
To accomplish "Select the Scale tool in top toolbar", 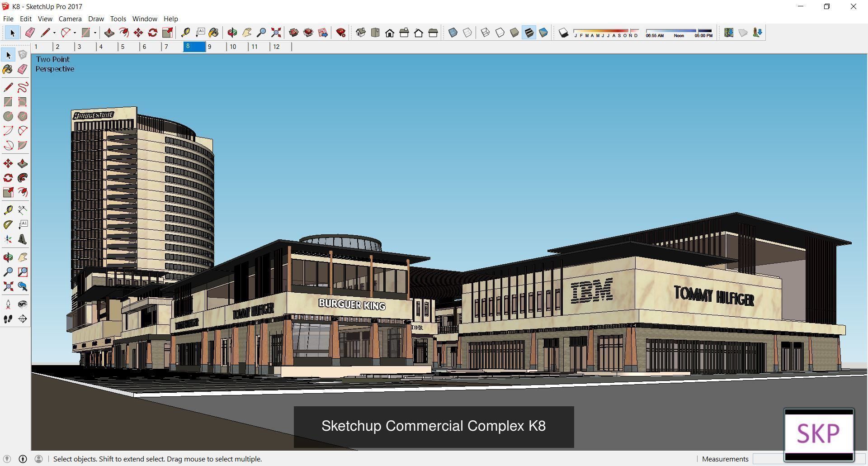I will 167,33.
